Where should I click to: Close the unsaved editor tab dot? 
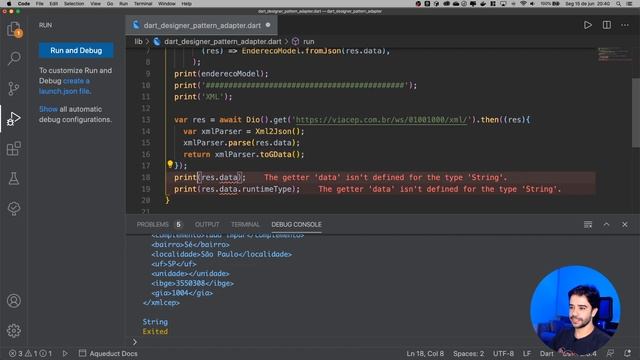268,25
